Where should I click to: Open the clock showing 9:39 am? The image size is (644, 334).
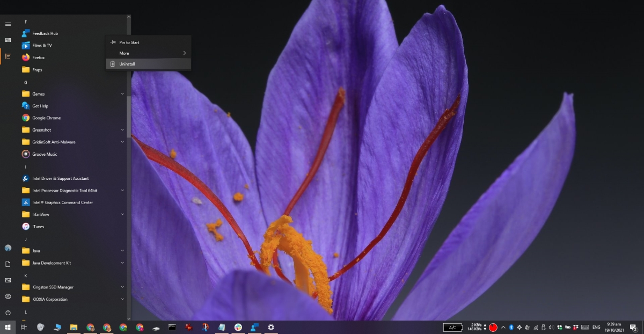(614, 327)
